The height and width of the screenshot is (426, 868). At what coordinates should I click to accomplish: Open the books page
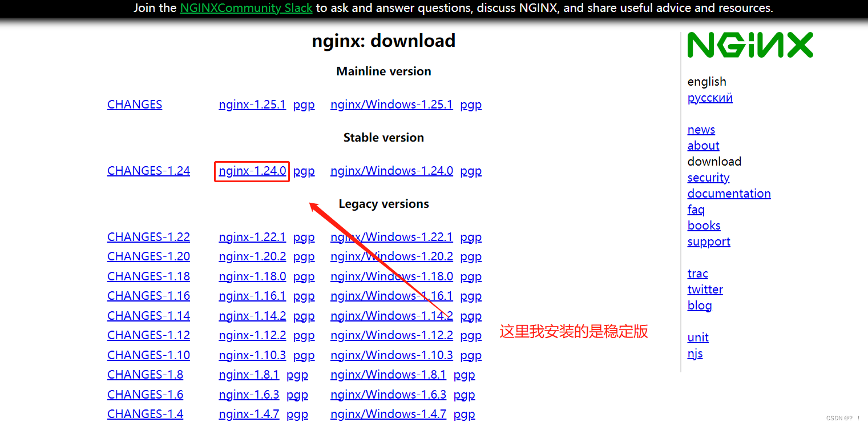704,226
